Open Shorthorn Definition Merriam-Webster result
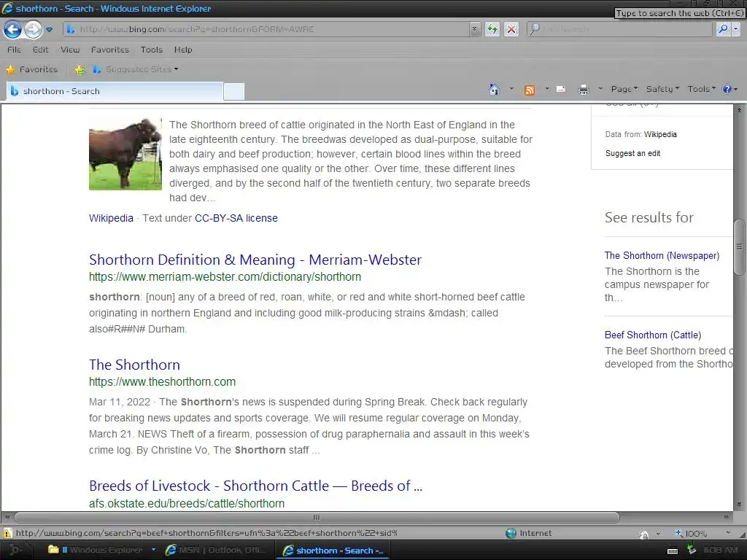This screenshot has height=560, width=747. (255, 260)
